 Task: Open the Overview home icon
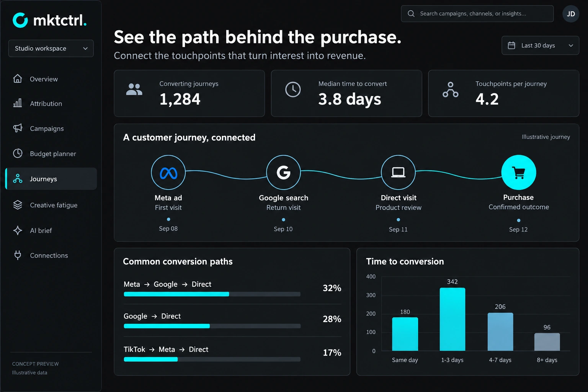(x=18, y=78)
